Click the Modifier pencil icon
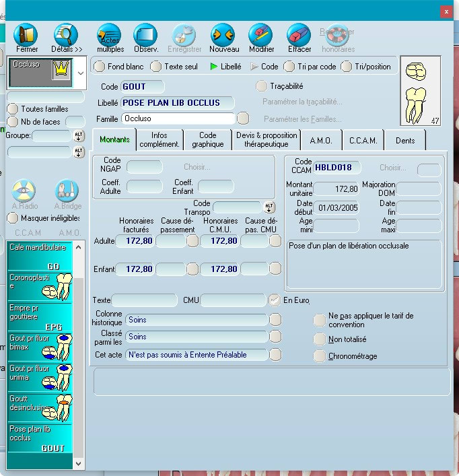The height and width of the screenshot is (476, 459). click(261, 35)
